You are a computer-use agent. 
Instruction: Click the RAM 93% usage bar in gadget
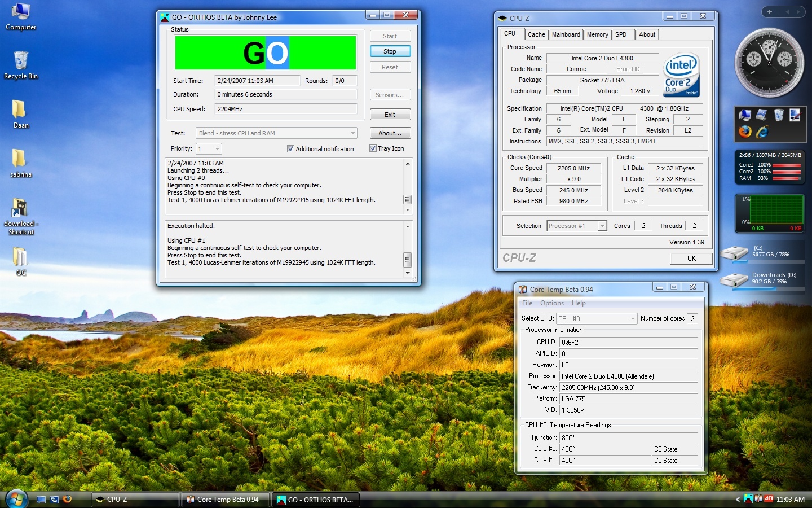(786, 178)
